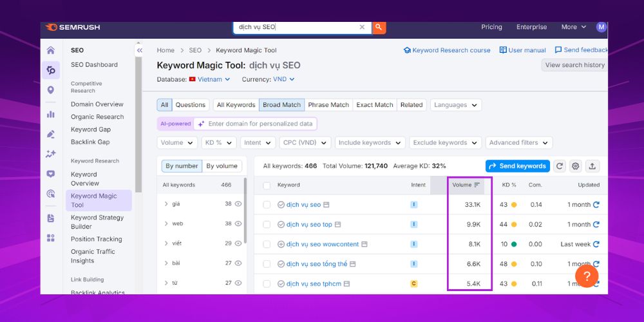This screenshot has height=322, width=644.
Task: Open the bar chart icon in the sidebar
Action: (x=51, y=115)
